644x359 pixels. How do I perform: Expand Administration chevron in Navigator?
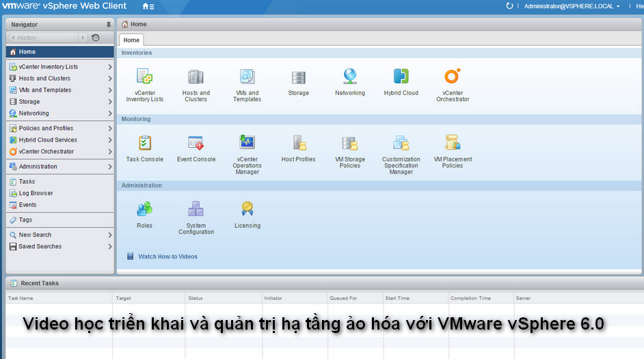(x=109, y=166)
